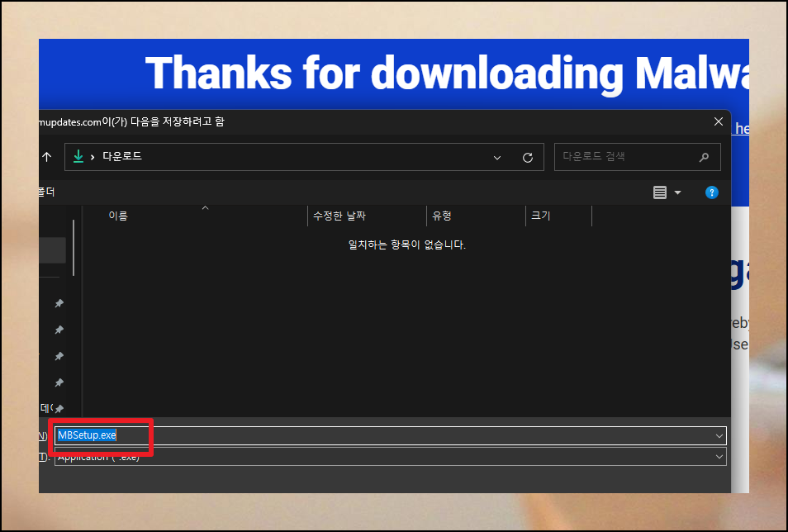
Task: Click the breadcrumb chevron before 다운로드
Action: [93, 158]
